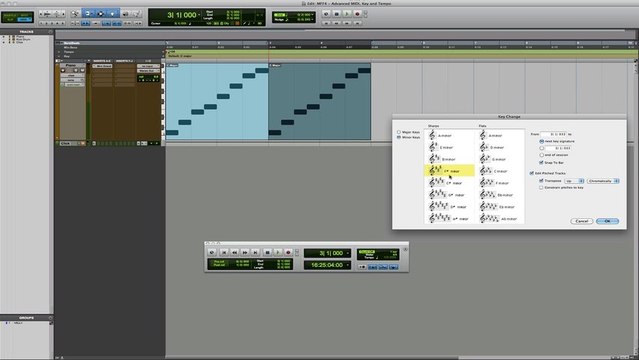Toggle the Edit Pitched Tracks checkbox
This screenshot has width=639, height=360.
click(x=532, y=173)
